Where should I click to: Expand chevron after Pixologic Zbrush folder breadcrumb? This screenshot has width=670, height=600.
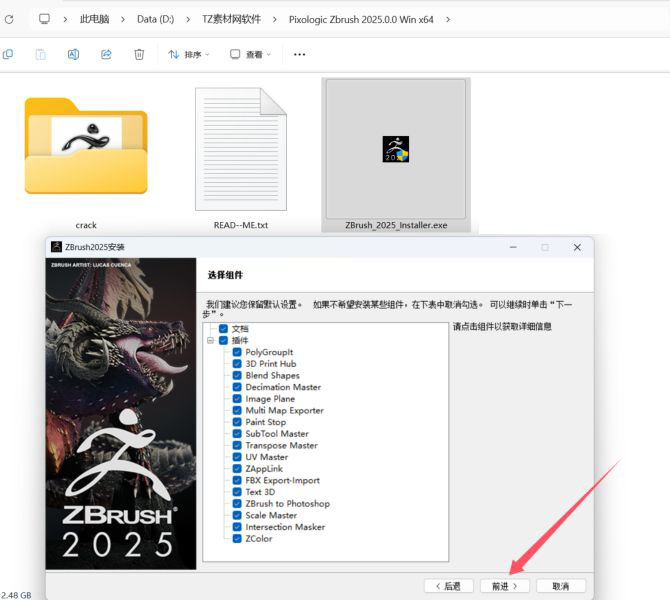click(x=448, y=20)
